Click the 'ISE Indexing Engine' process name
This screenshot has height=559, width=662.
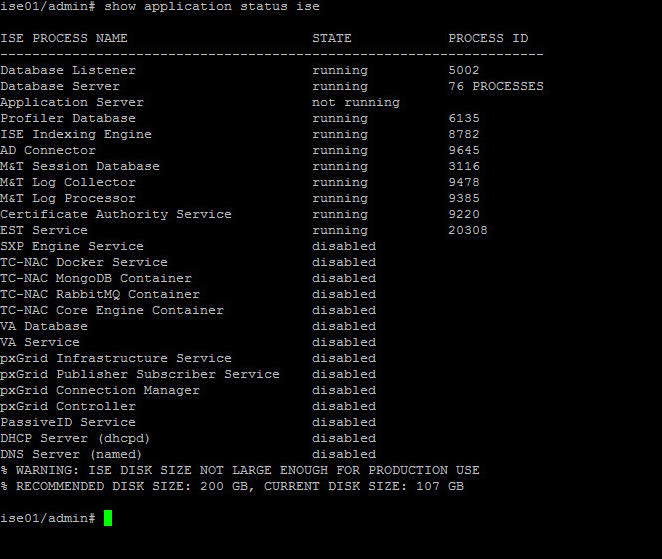76,134
